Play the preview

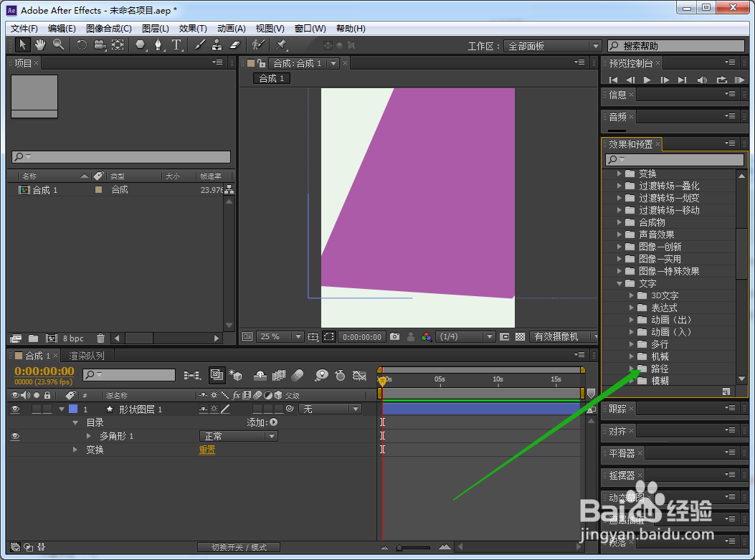click(647, 80)
